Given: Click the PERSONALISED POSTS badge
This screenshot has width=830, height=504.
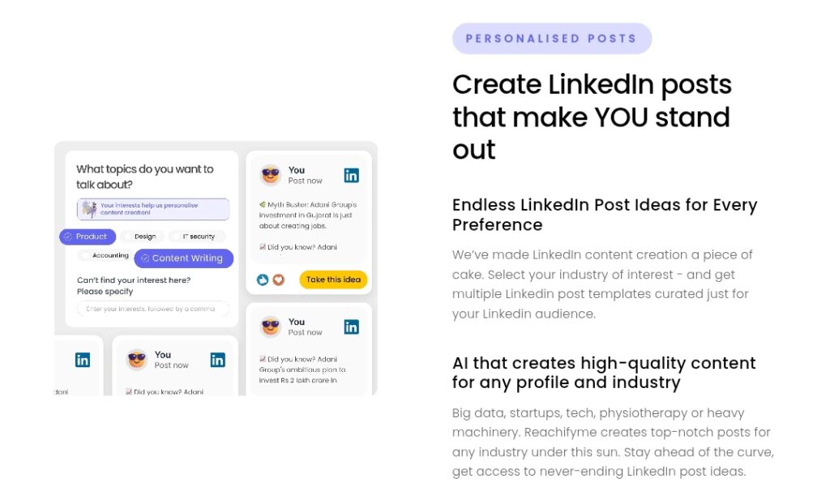Looking at the screenshot, I should 552,38.
